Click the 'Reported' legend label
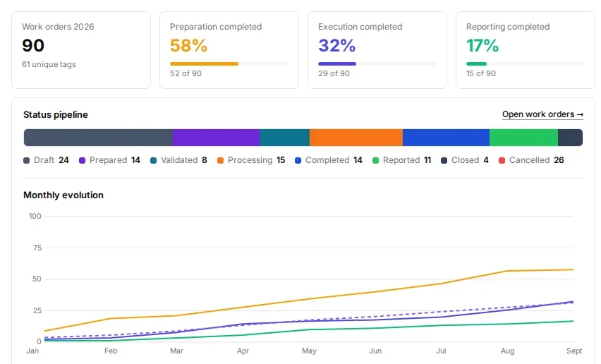Viewport: 601px width, 364px height. coord(401,160)
